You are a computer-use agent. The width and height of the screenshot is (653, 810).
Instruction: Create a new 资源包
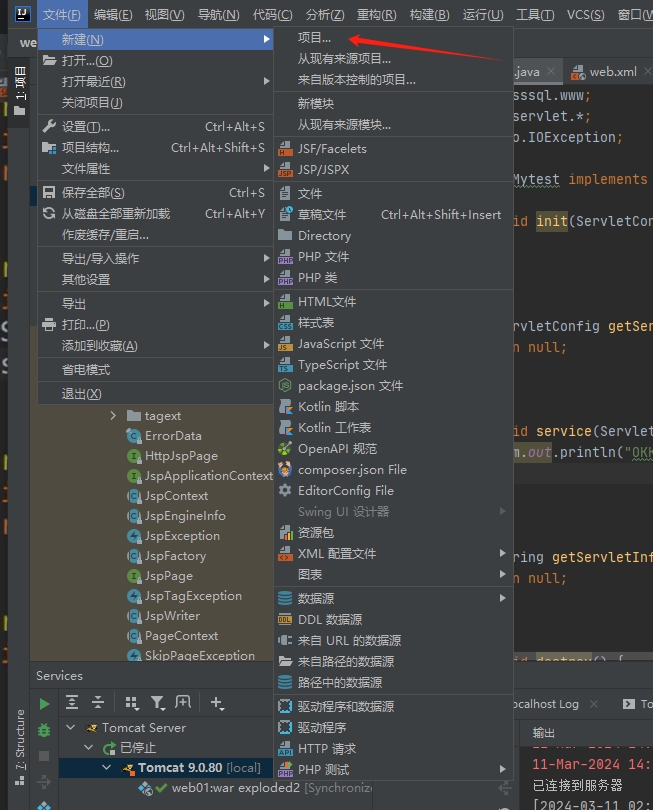click(393, 533)
